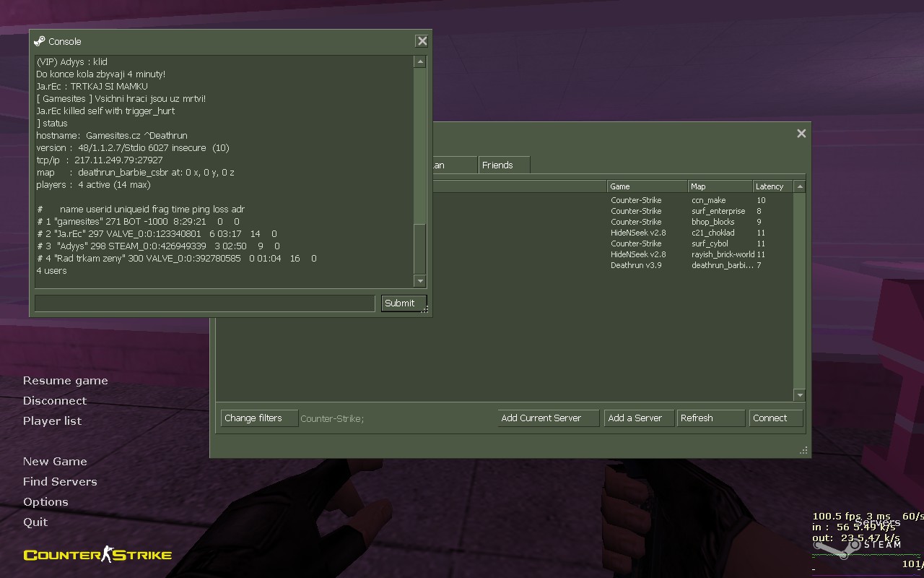This screenshot has height=578, width=924.
Task: Select the ccn_make server row
Action: [613, 200]
